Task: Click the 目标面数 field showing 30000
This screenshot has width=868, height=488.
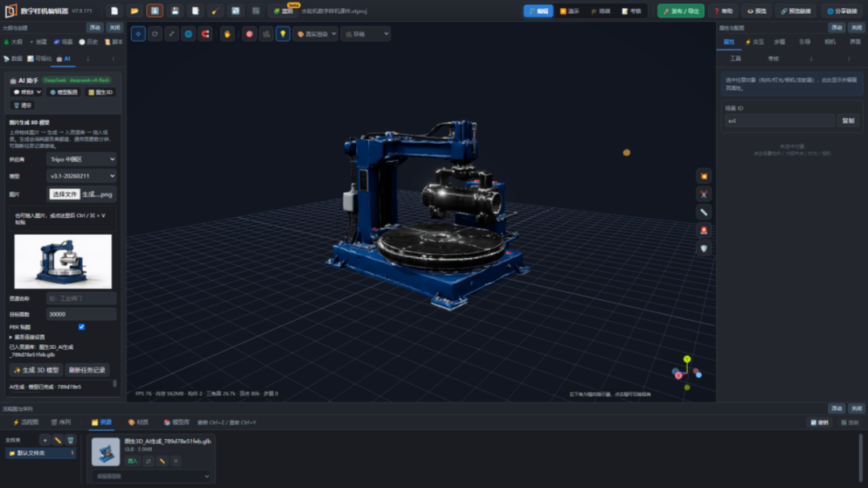Action: [x=81, y=314]
